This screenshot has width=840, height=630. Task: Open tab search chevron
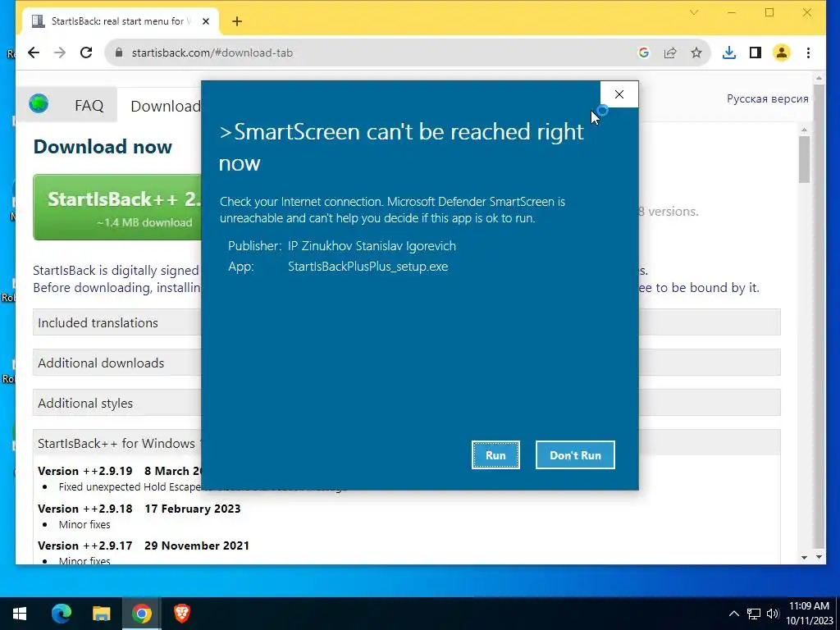pyautogui.click(x=694, y=12)
